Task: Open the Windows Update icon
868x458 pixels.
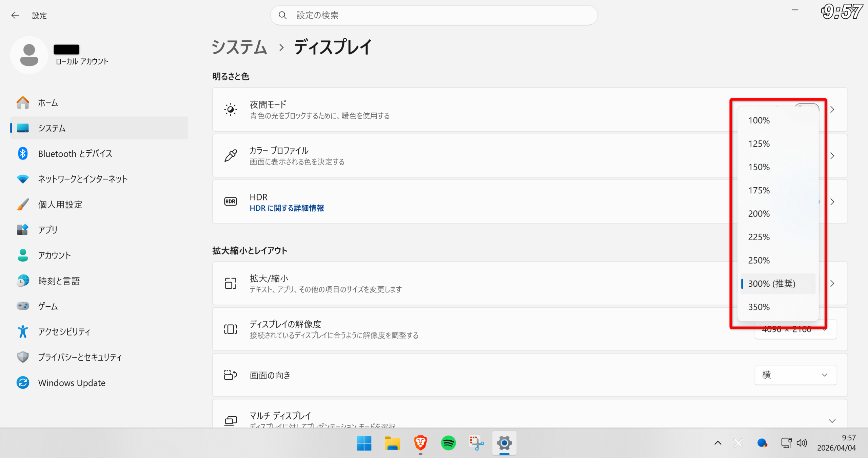Action: (x=23, y=383)
